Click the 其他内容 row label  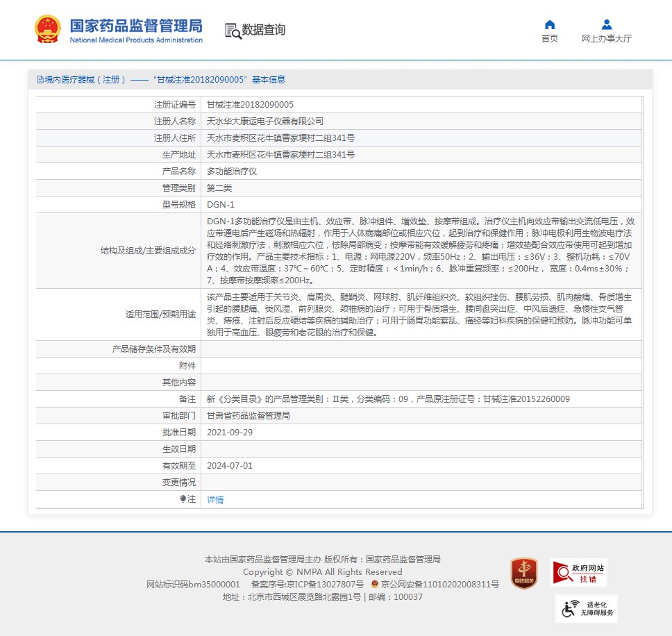coord(178,383)
